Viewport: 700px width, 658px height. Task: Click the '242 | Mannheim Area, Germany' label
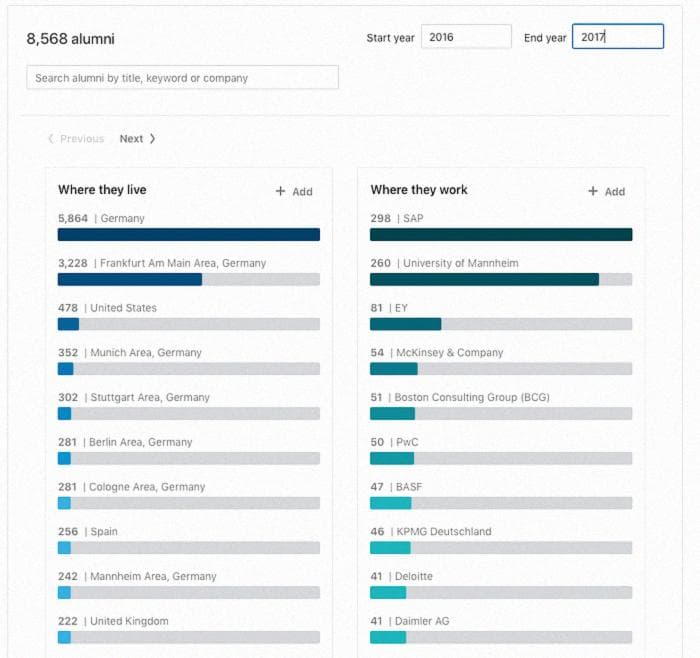point(137,576)
